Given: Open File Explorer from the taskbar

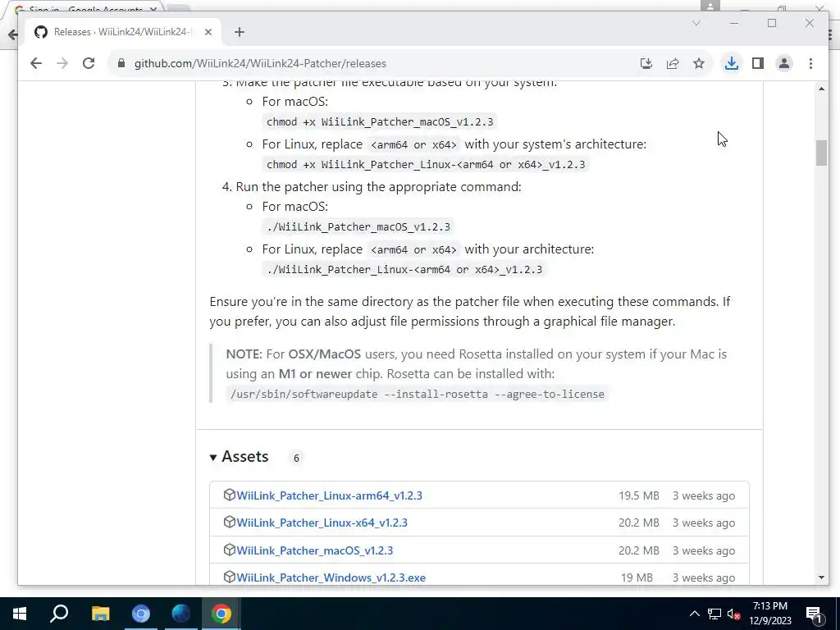Looking at the screenshot, I should (100, 614).
